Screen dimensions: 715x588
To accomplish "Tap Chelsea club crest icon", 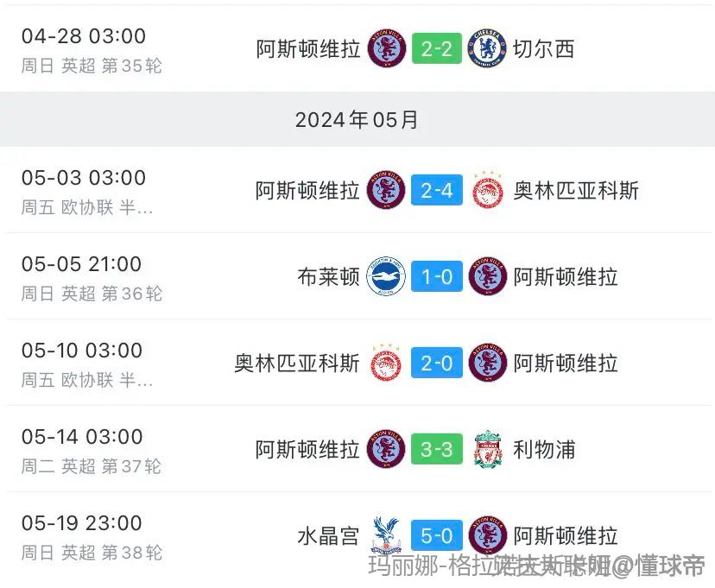I will [487, 48].
